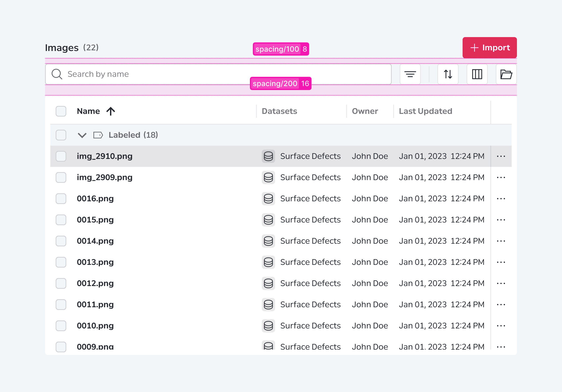Image resolution: width=562 pixels, height=392 pixels.
Task: Open more options for 0010.png
Action: (501, 326)
